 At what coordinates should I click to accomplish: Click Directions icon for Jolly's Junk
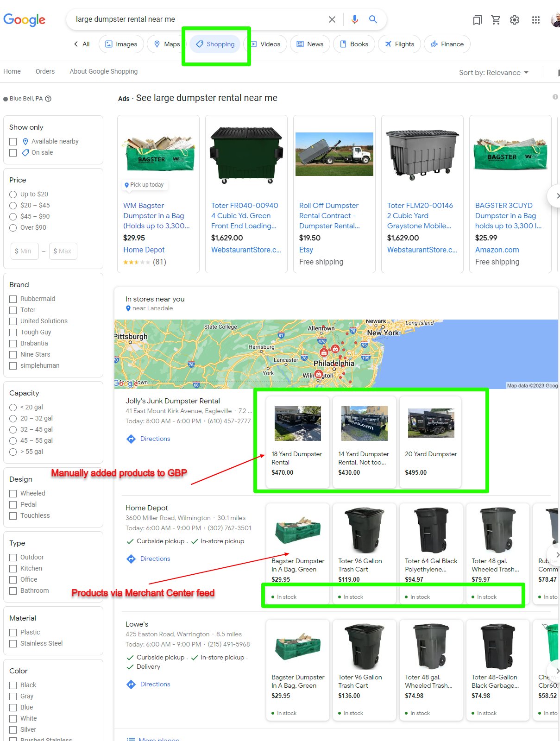pyautogui.click(x=131, y=439)
